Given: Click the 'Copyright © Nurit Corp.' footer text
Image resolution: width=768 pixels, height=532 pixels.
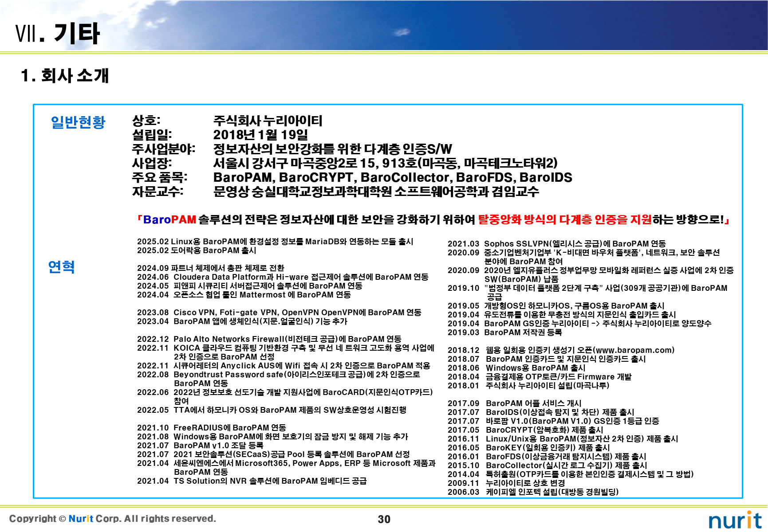Looking at the screenshot, I should pos(113,519).
